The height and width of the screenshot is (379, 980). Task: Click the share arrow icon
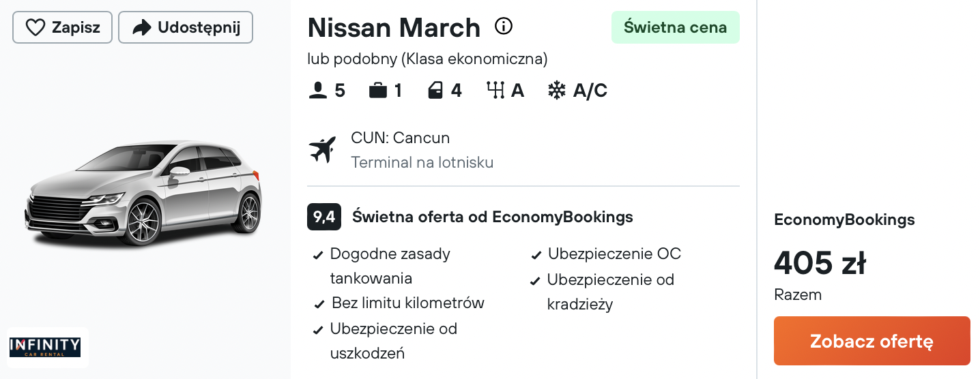click(x=141, y=27)
